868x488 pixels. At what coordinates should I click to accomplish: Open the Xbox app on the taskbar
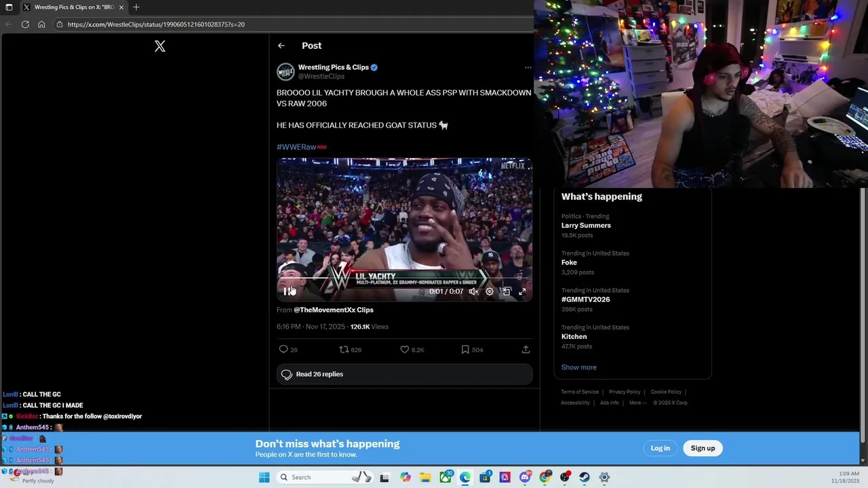coord(446,477)
